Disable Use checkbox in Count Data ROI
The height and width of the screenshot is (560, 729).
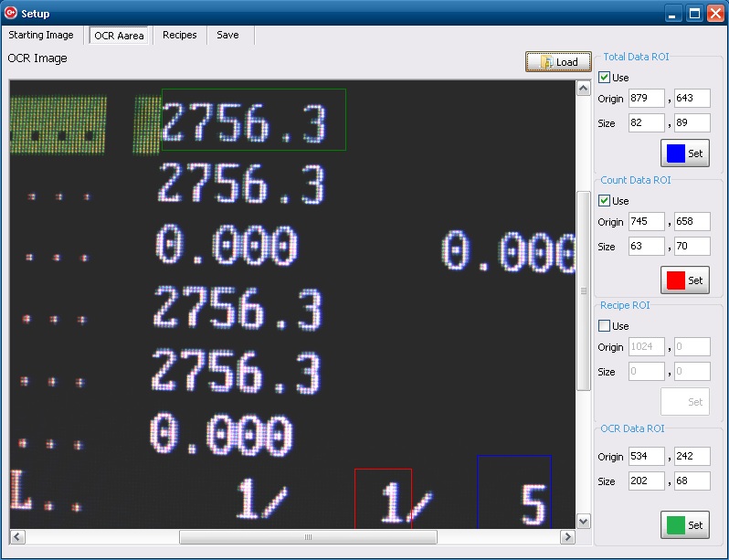(604, 201)
